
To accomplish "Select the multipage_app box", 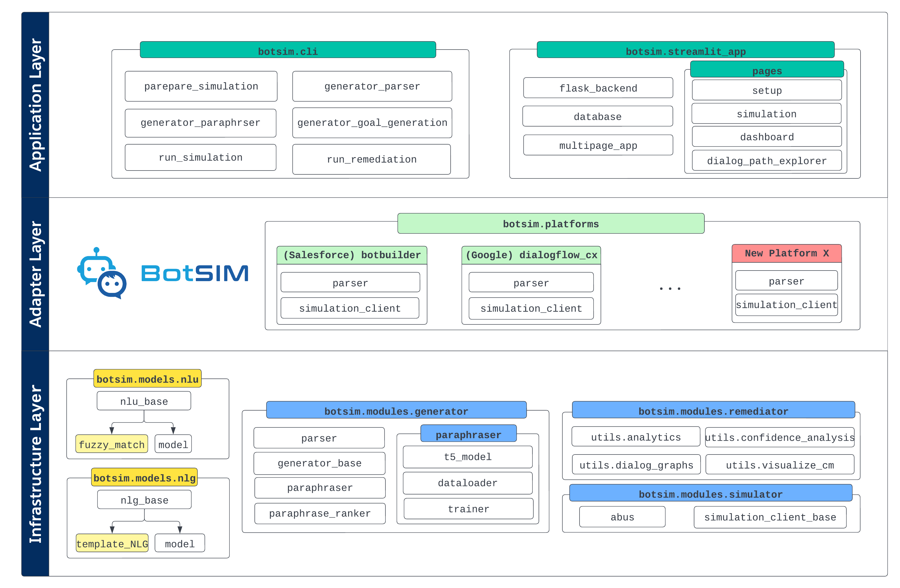I will (x=598, y=145).
